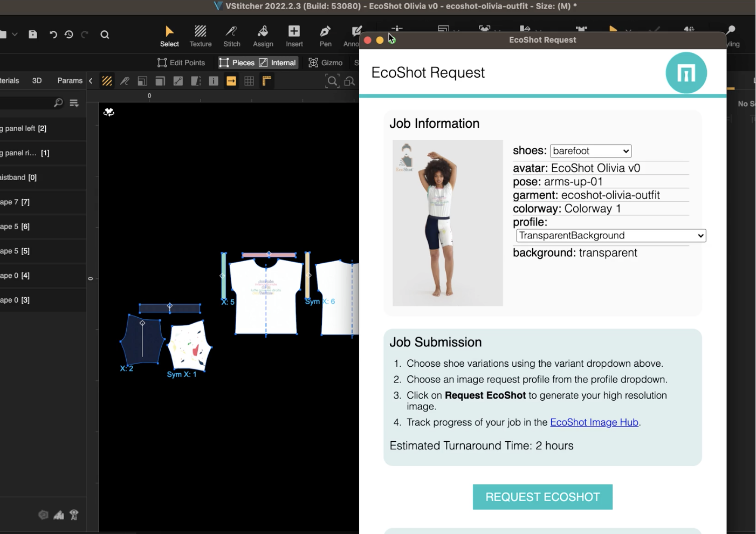Click the REQUEST ECOSHOT button
756x534 pixels.
click(542, 497)
